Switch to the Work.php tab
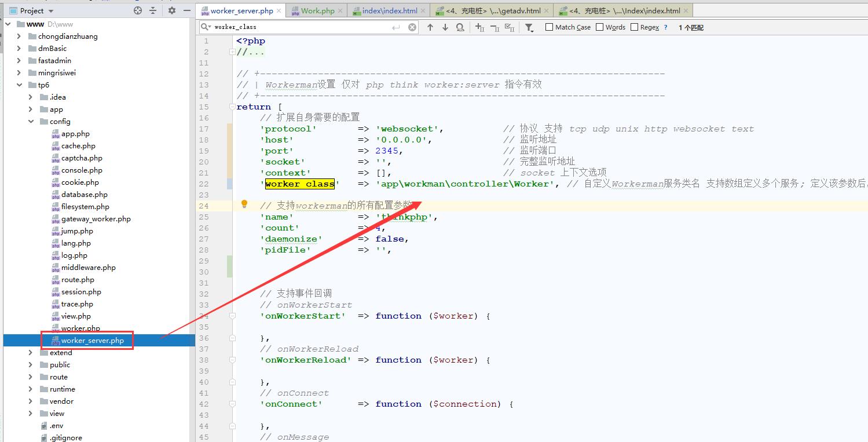The height and width of the screenshot is (442, 868). 317,10
